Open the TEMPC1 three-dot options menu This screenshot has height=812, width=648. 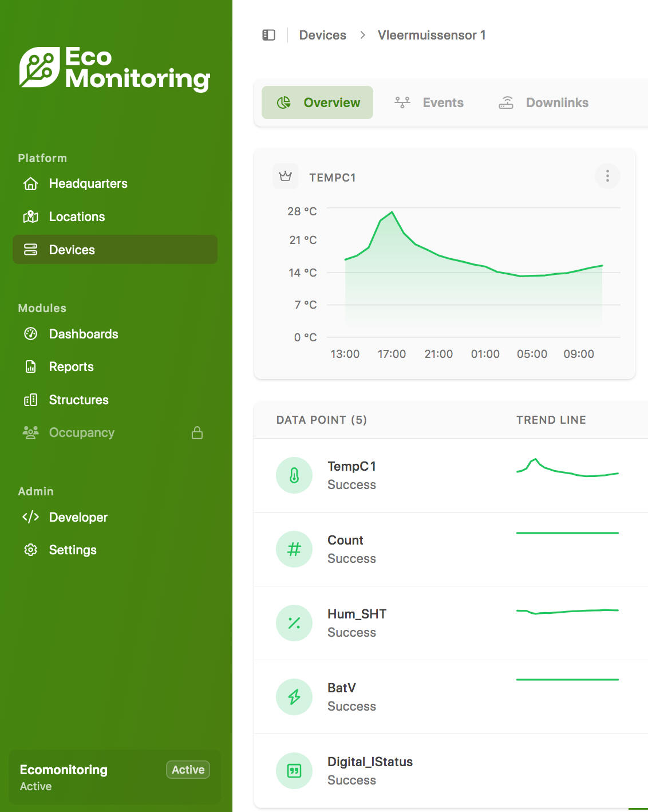(607, 176)
